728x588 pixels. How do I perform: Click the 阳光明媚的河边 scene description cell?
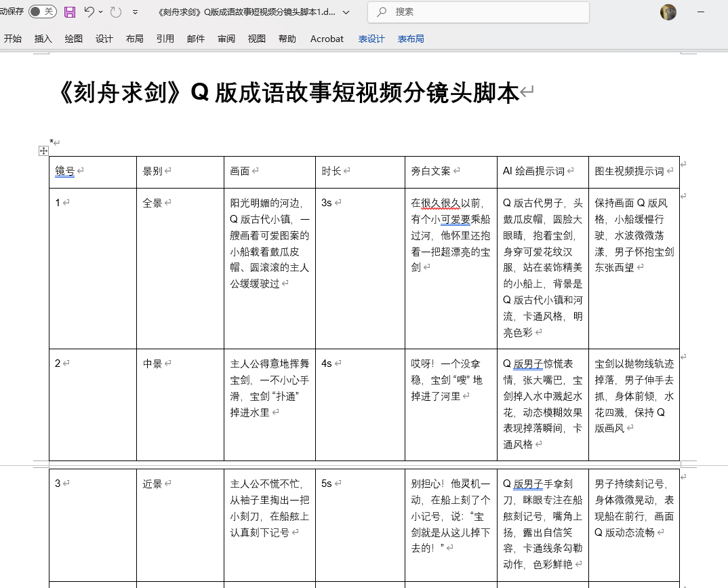click(x=270, y=269)
